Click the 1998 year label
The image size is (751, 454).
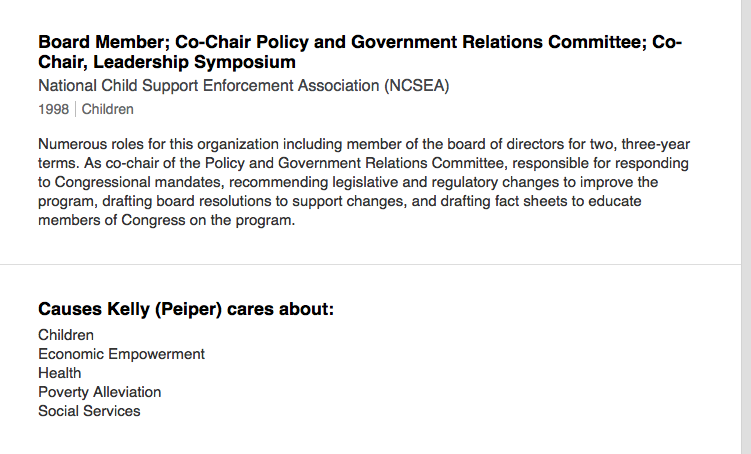(53, 110)
